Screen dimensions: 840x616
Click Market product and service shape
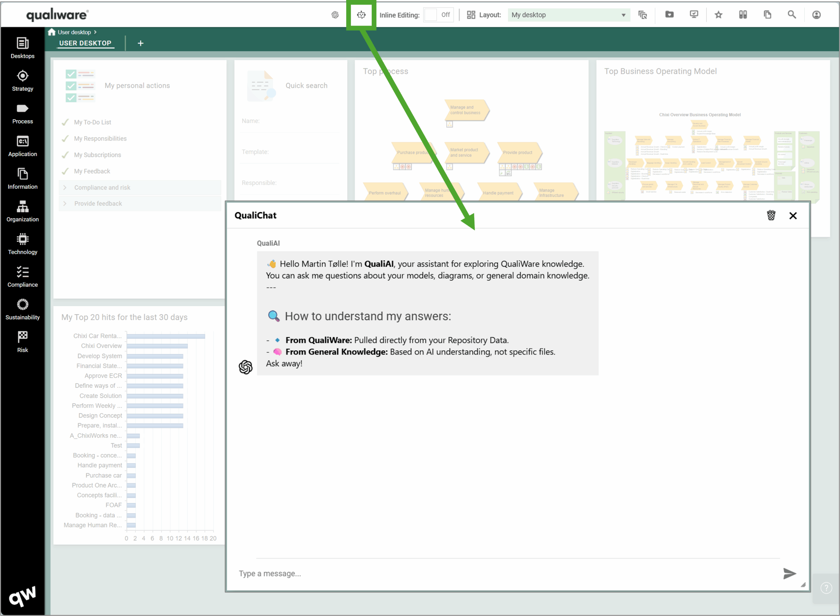click(466, 153)
